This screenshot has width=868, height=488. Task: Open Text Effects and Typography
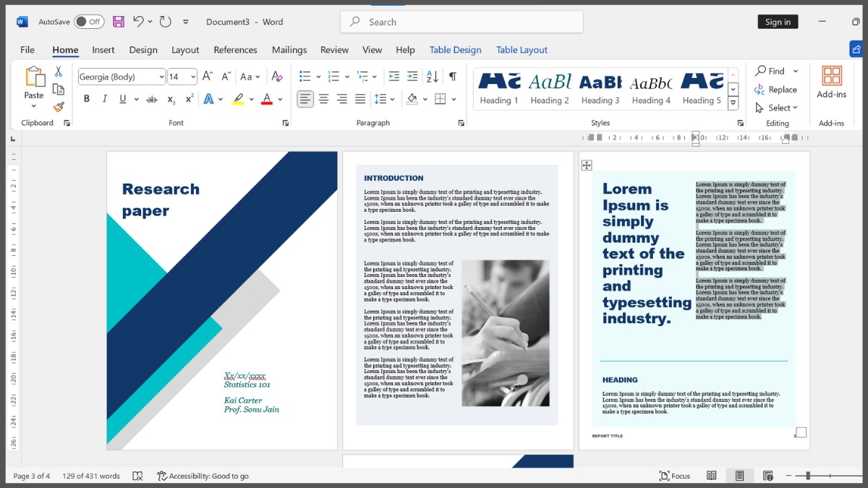click(x=209, y=99)
